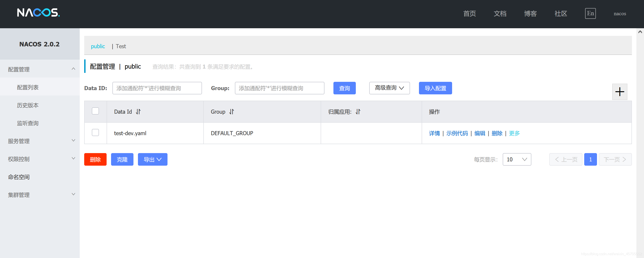Toggle the select-all checkbox in table header

[x=95, y=111]
